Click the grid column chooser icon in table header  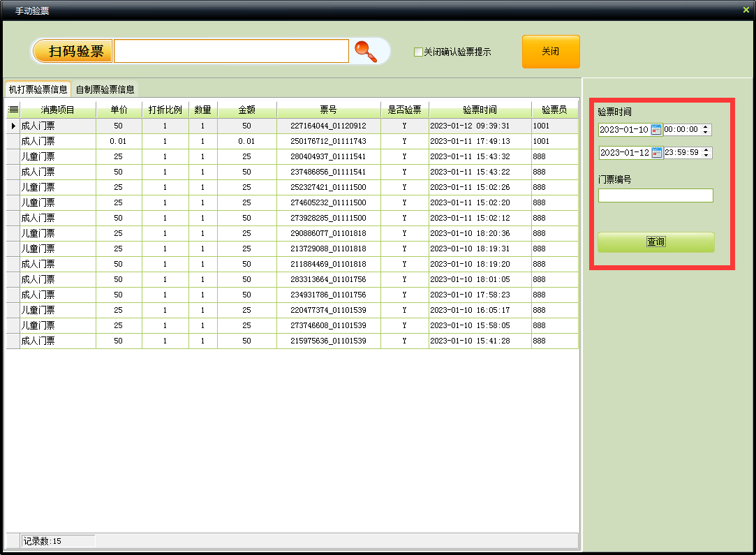tap(13, 110)
